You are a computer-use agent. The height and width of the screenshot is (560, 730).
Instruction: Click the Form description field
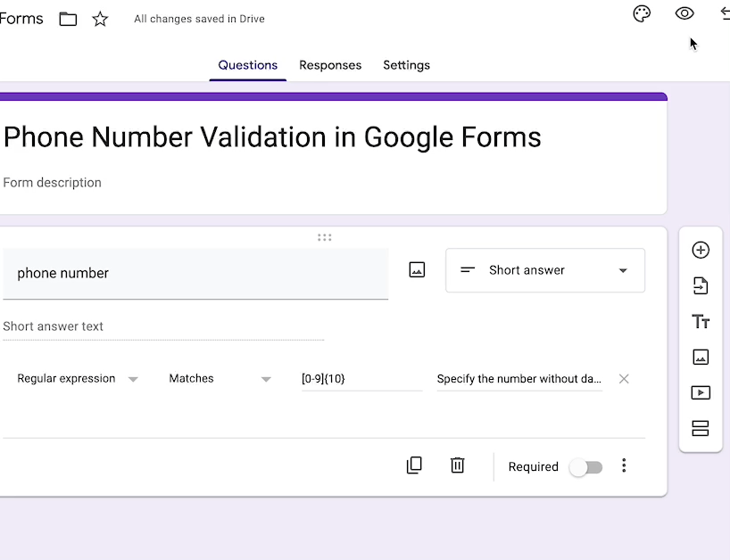coord(52,183)
